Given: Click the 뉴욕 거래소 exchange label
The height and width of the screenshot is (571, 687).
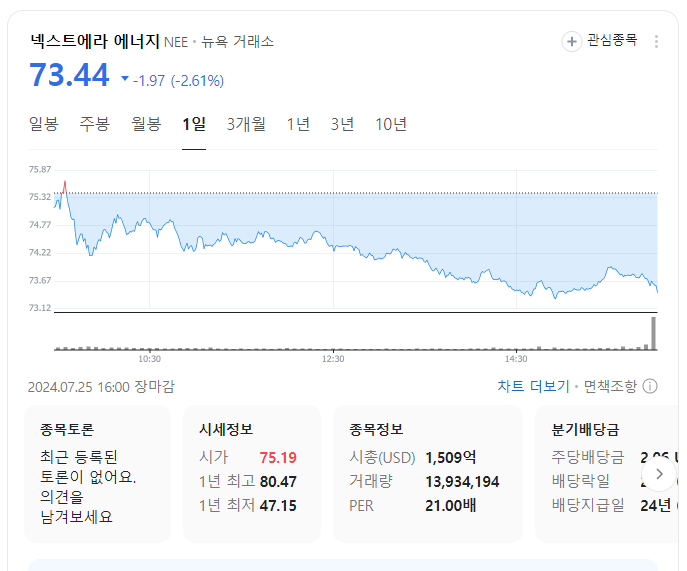Looking at the screenshot, I should point(237,42).
